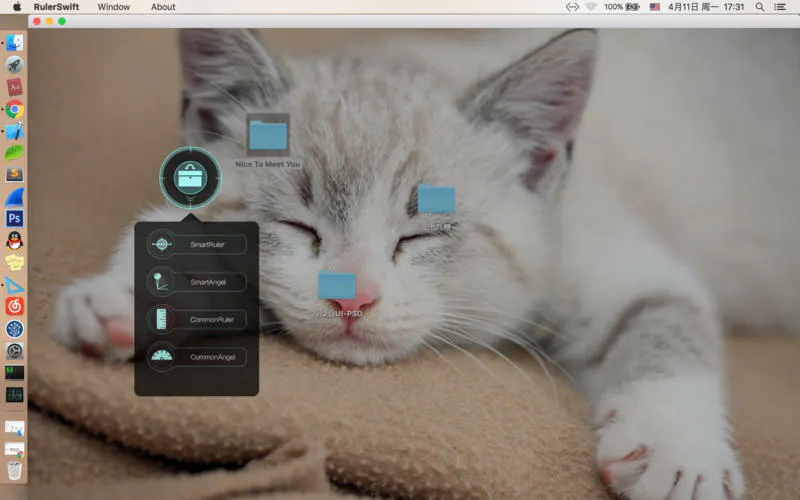Open Notification Center list icon

point(780,7)
